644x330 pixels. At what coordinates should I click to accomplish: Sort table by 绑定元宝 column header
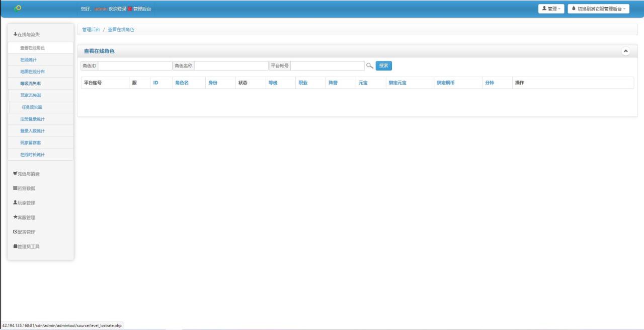[397, 83]
